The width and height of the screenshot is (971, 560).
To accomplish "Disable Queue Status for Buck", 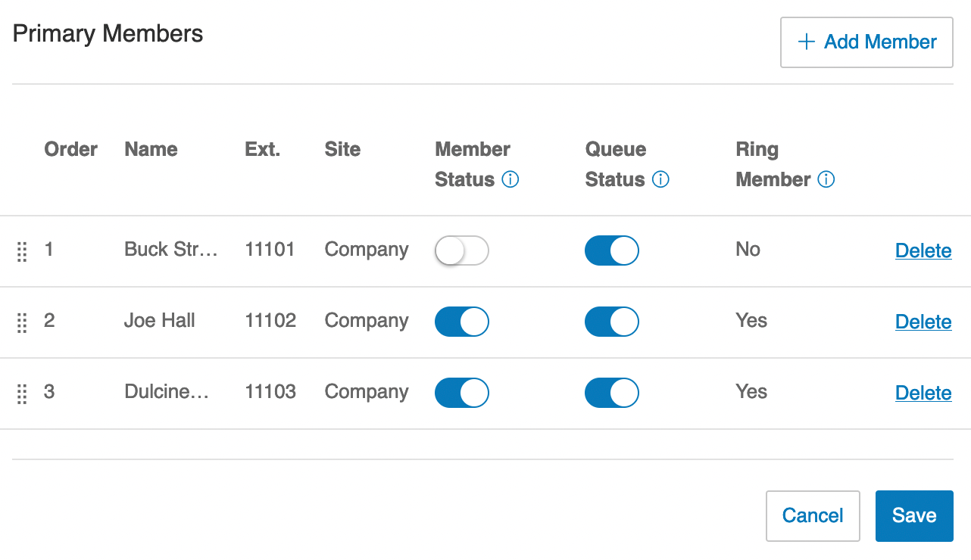I will (x=612, y=251).
